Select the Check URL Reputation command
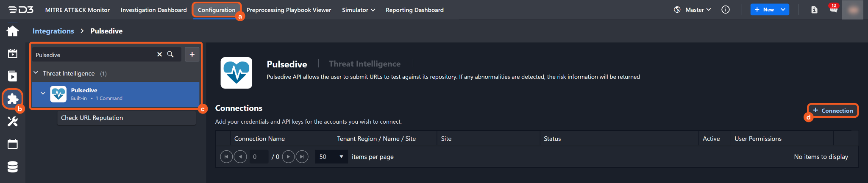The width and height of the screenshot is (868, 183). [x=92, y=118]
